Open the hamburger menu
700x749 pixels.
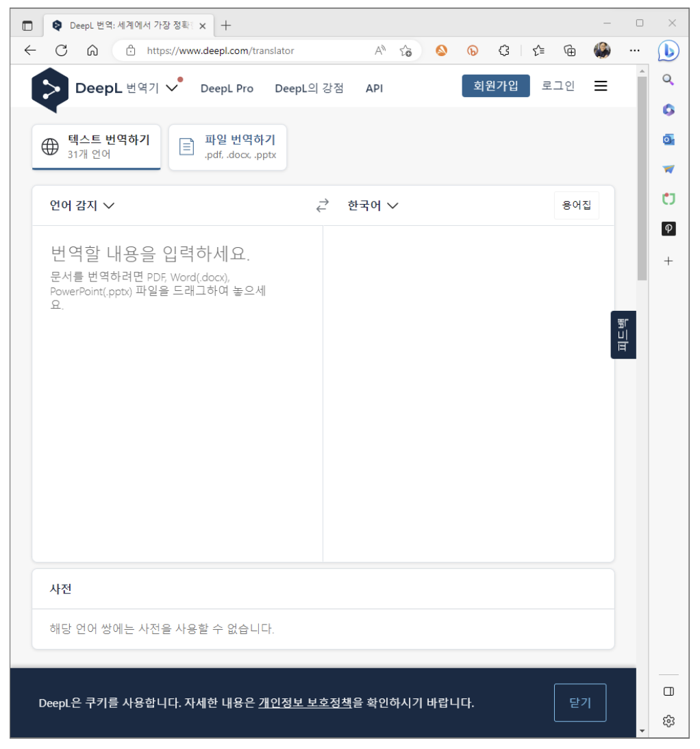(x=601, y=86)
